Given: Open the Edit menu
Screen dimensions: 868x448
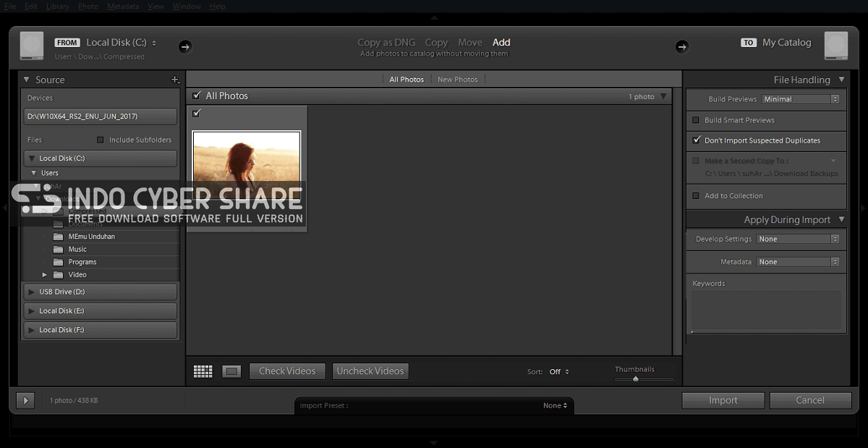Looking at the screenshot, I should [31, 7].
